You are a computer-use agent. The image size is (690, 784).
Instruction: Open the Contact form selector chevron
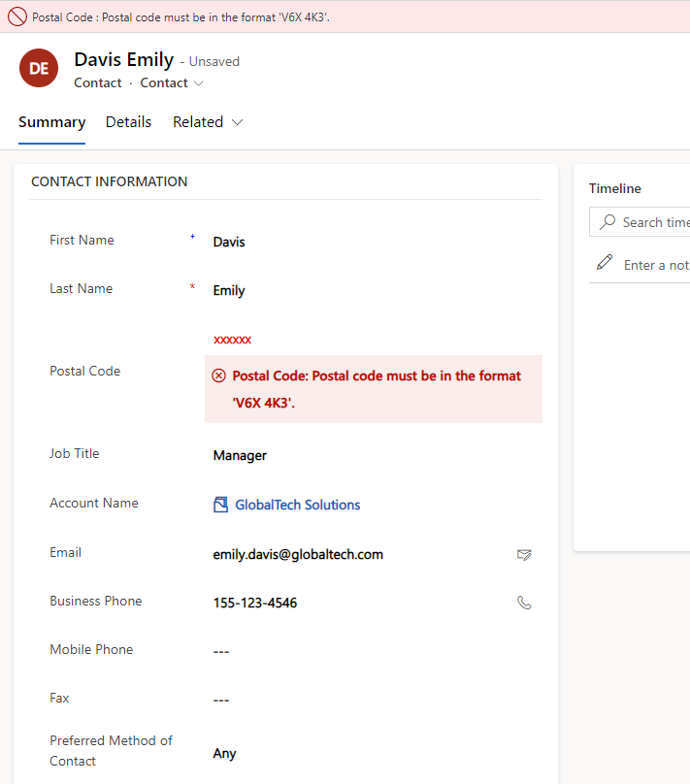(199, 83)
